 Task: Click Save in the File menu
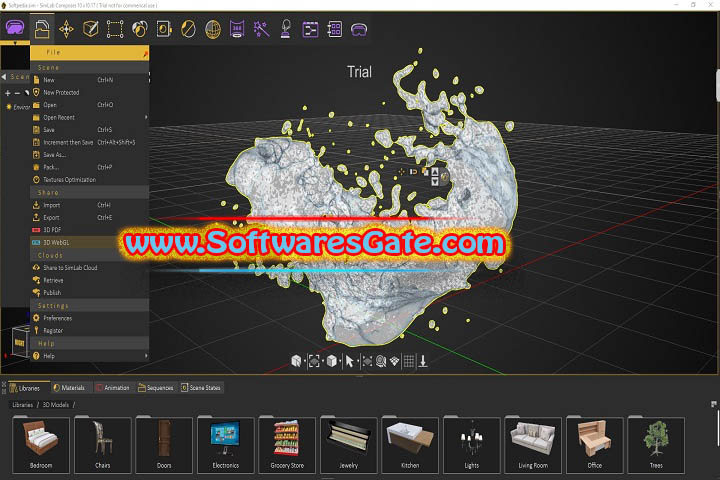[x=90, y=130]
